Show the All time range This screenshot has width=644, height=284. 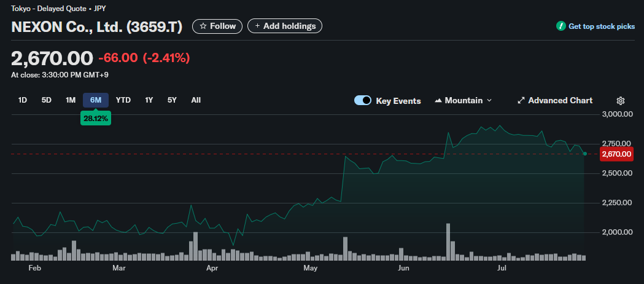tap(196, 100)
